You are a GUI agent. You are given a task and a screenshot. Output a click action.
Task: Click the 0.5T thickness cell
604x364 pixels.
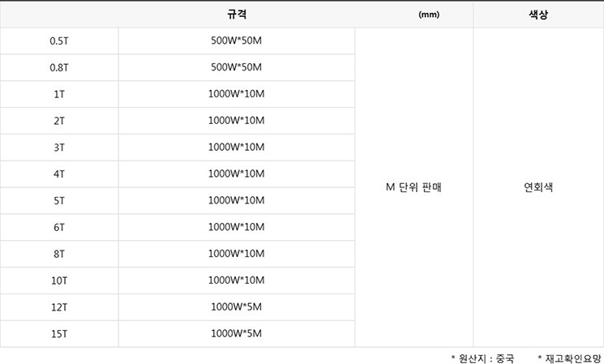coord(59,41)
